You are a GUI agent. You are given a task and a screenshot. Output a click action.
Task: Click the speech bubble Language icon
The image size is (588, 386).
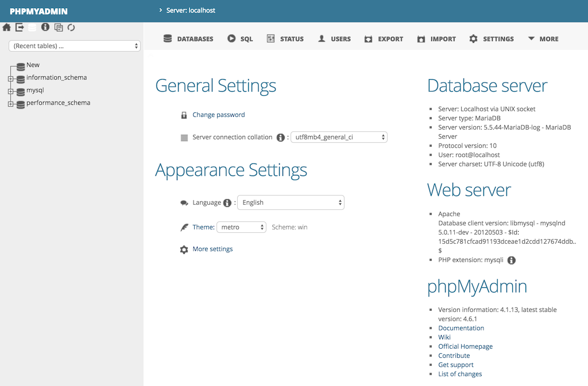tap(184, 203)
